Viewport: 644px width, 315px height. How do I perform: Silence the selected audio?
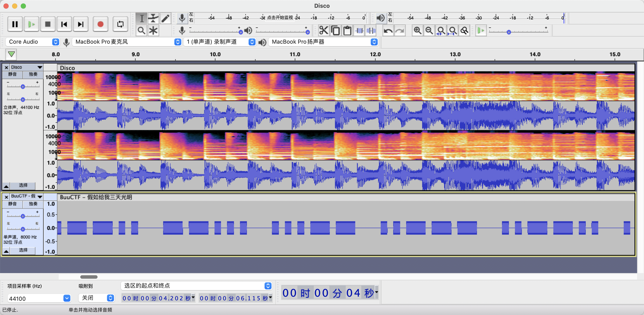(x=371, y=30)
